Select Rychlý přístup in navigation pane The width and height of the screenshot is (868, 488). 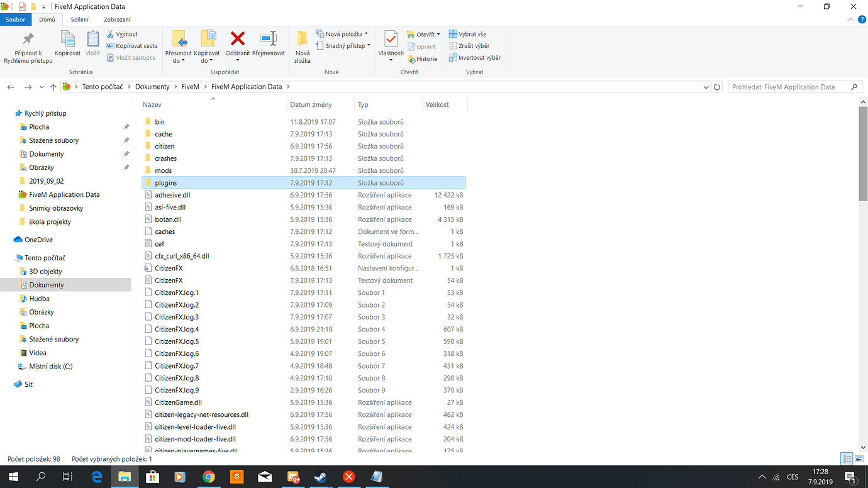(x=45, y=113)
